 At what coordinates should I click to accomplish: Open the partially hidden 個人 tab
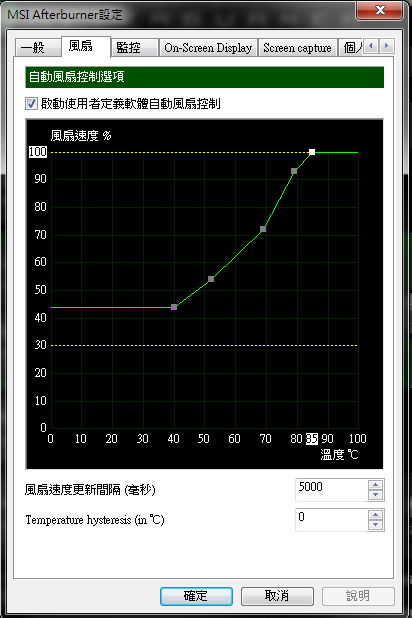[x=351, y=48]
